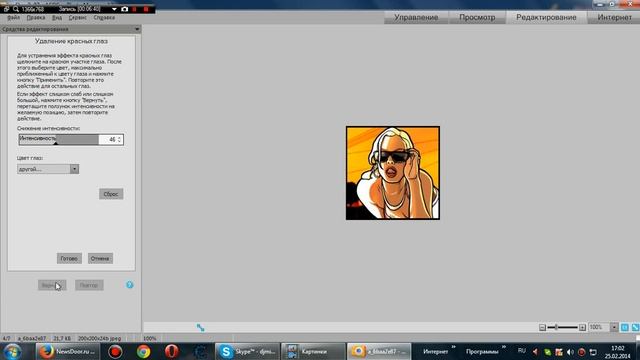The image size is (640, 360).
Task: Click the RU language indicator
Action: click(x=522, y=351)
